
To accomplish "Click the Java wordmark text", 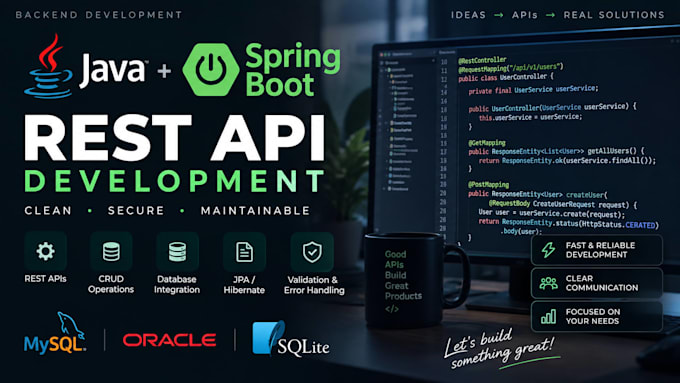I will pos(114,69).
